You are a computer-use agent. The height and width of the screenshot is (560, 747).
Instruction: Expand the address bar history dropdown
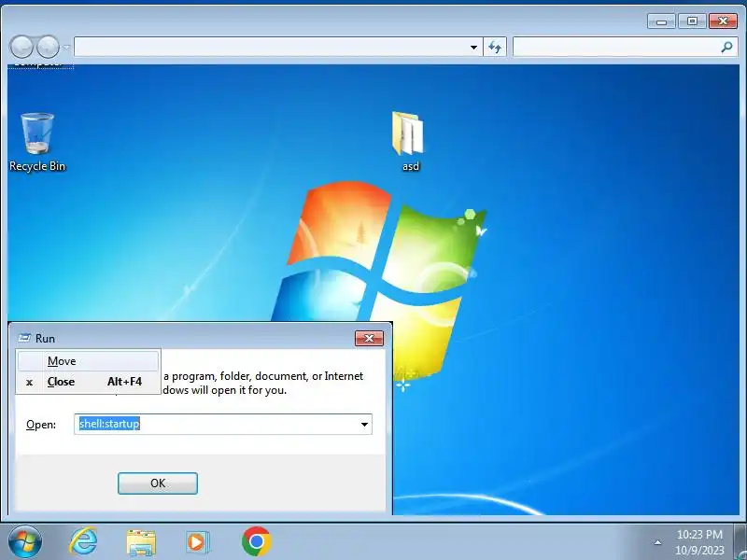click(x=473, y=48)
